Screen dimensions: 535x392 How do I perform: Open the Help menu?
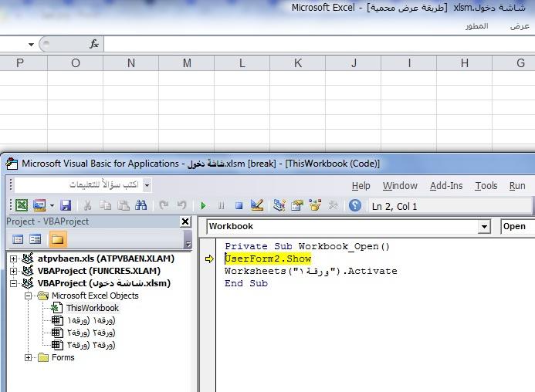[361, 186]
